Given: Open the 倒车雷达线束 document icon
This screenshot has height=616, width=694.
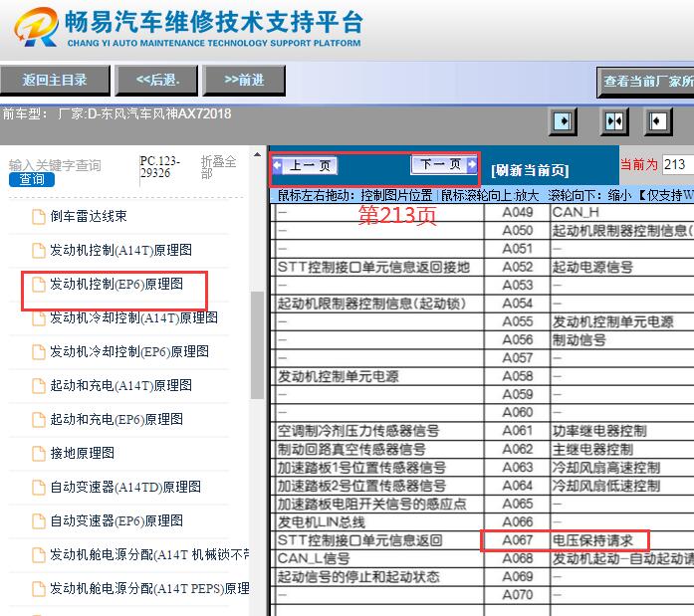Looking at the screenshot, I should click(39, 217).
